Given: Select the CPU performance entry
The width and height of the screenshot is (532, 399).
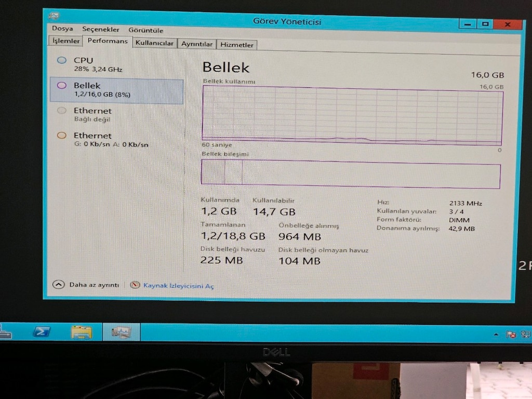Looking at the screenshot, I should pyautogui.click(x=116, y=64).
